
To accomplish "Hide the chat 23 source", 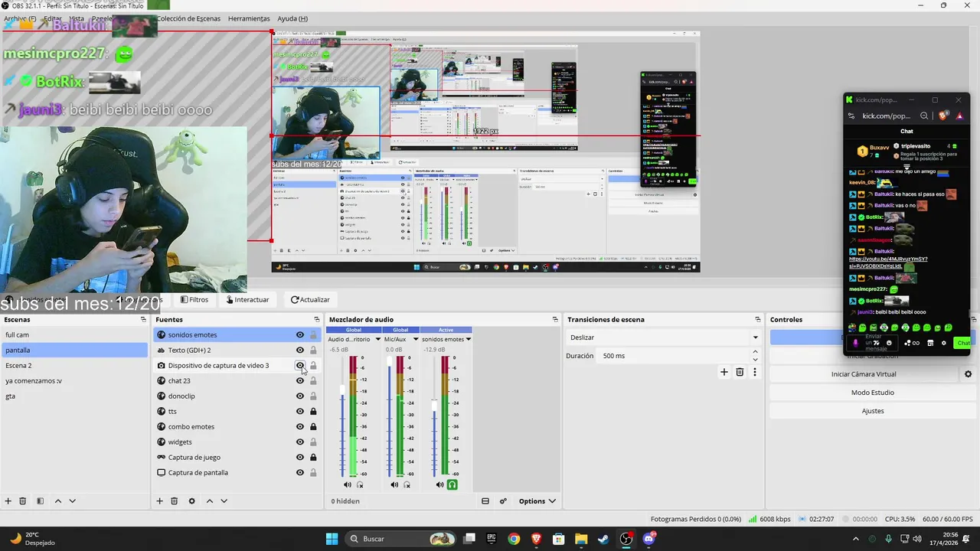I will coord(300,380).
